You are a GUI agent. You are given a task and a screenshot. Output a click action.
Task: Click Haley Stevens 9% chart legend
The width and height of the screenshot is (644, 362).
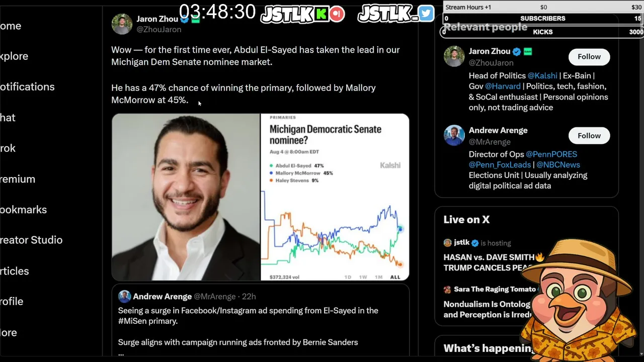pos(294,180)
